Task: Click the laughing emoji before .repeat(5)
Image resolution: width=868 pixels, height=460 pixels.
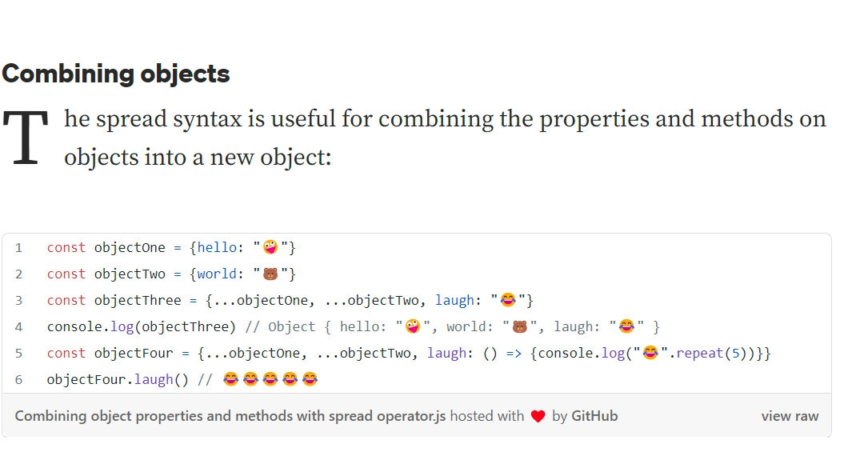Action: pos(650,353)
